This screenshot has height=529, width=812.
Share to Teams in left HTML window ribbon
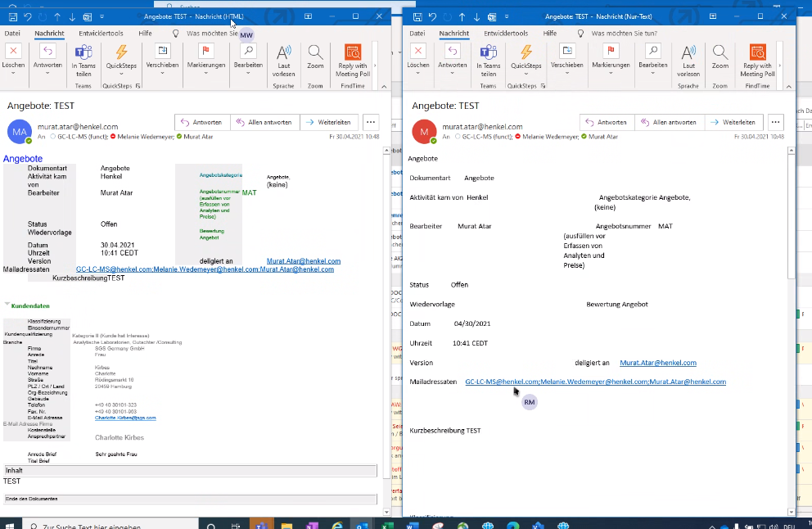click(83, 52)
